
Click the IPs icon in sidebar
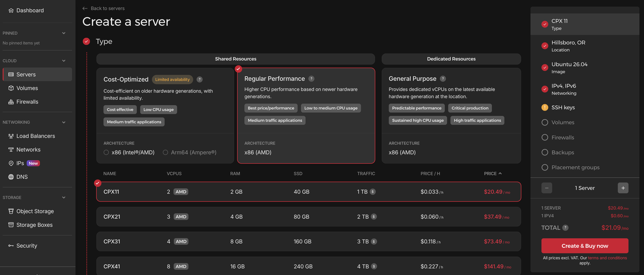[x=11, y=163]
